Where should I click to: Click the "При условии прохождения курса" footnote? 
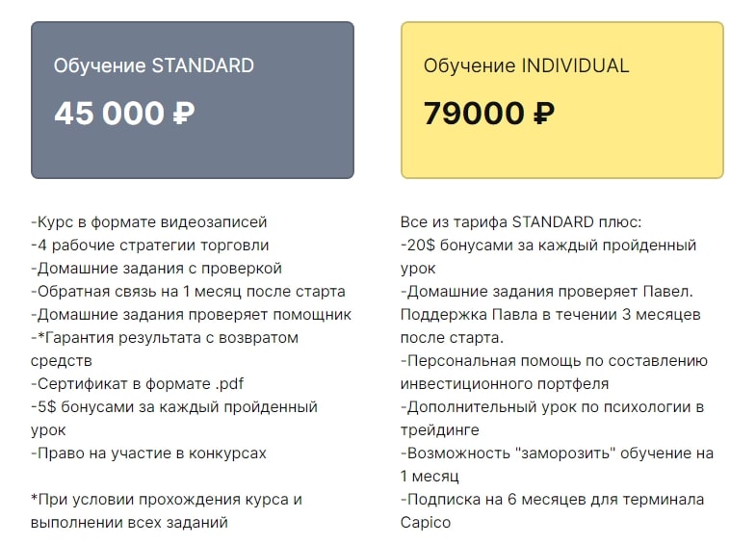167,500
